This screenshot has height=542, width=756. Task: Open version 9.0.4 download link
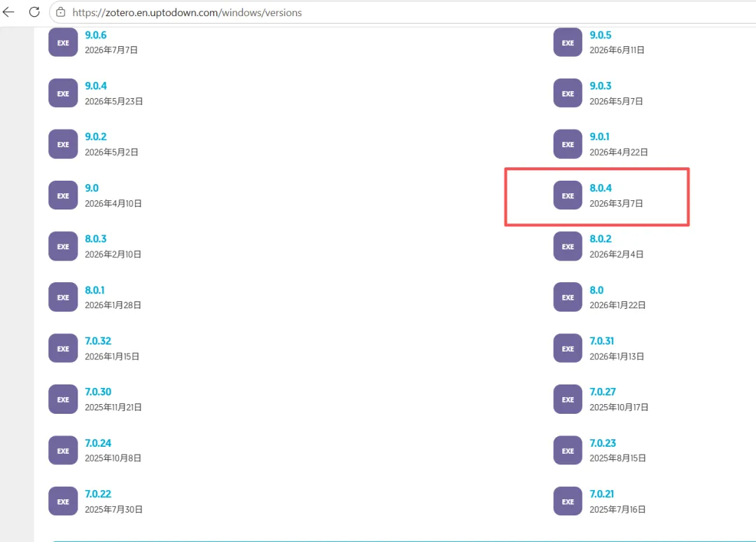pyautogui.click(x=95, y=86)
